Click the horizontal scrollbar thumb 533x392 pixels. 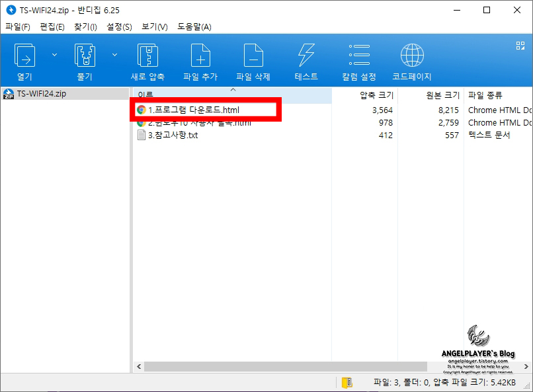coord(286,366)
